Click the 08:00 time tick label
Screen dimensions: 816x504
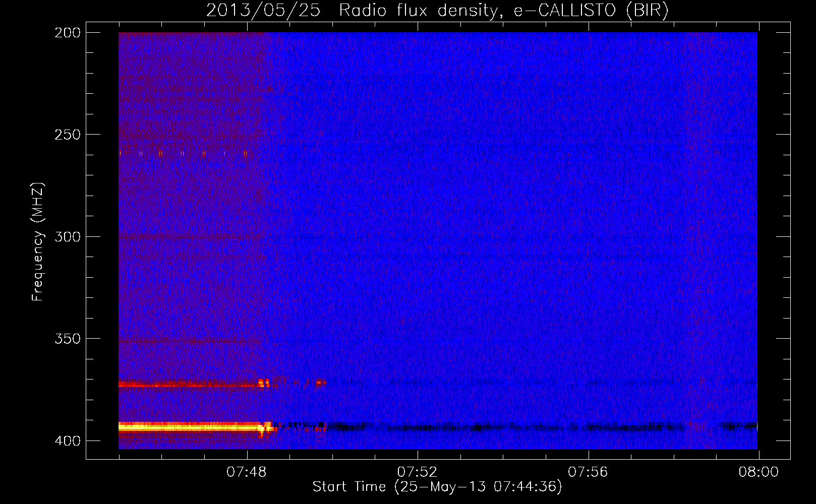click(759, 472)
